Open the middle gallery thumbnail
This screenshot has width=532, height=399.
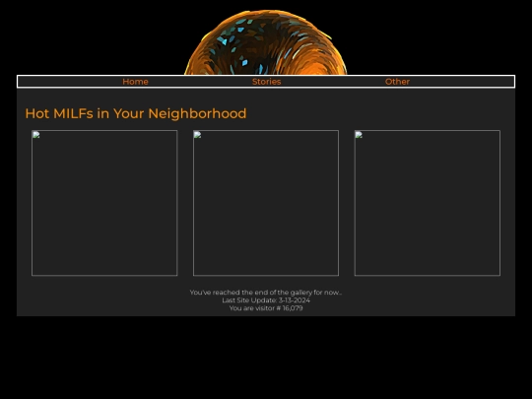click(266, 203)
